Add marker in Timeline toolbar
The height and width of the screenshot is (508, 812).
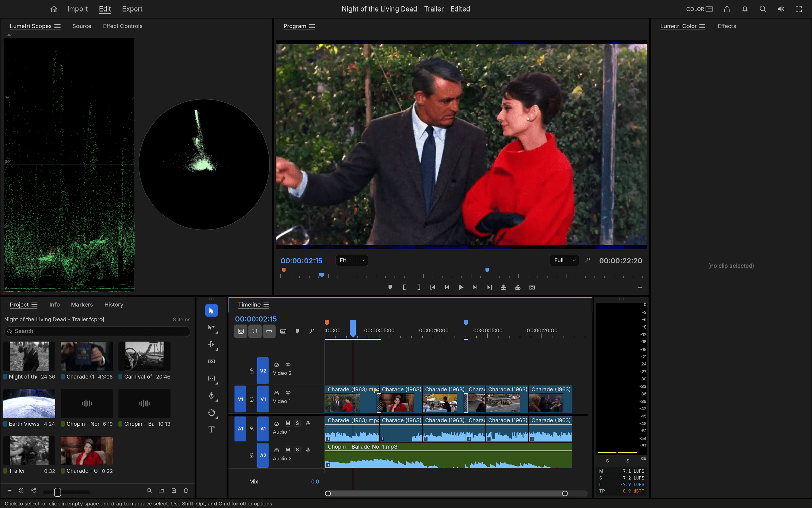point(297,331)
